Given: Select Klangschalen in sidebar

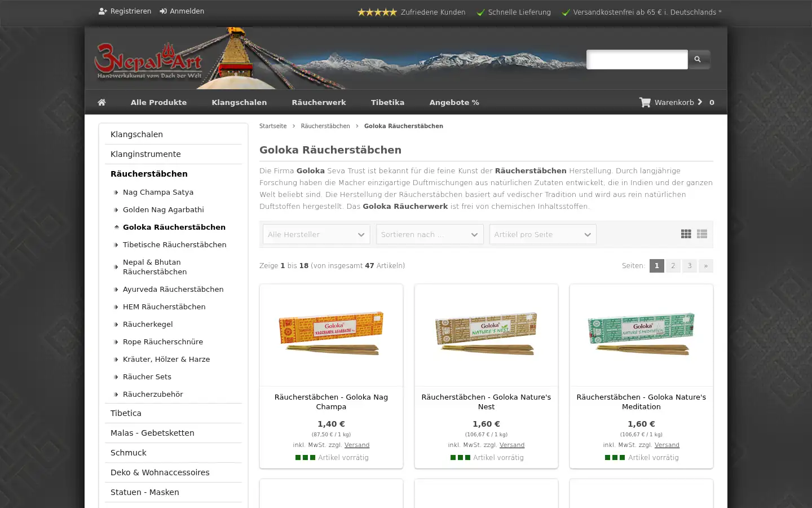Looking at the screenshot, I should pyautogui.click(x=173, y=134).
